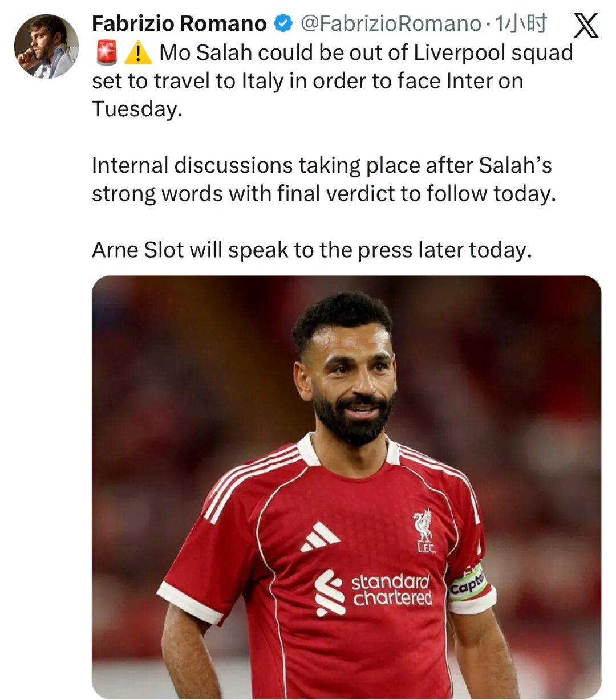This screenshot has width=616, height=700.
Task: Open the attached Salah photo
Action: pyautogui.click(x=346, y=487)
